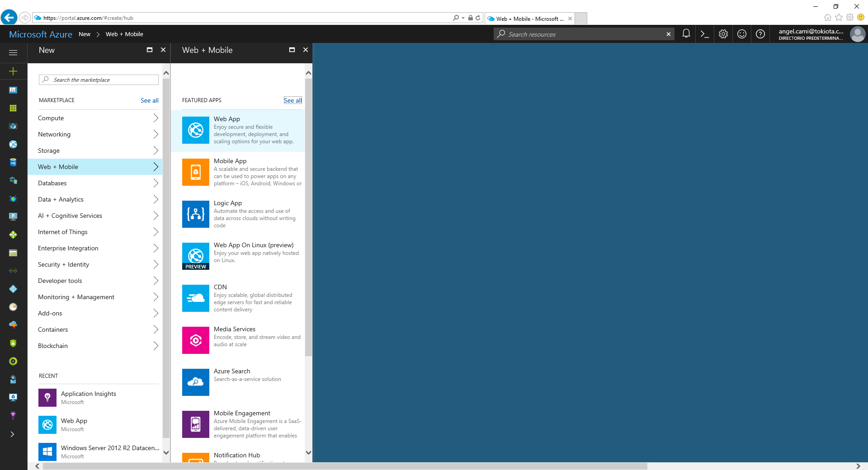Open the notifications bell icon

(686, 34)
